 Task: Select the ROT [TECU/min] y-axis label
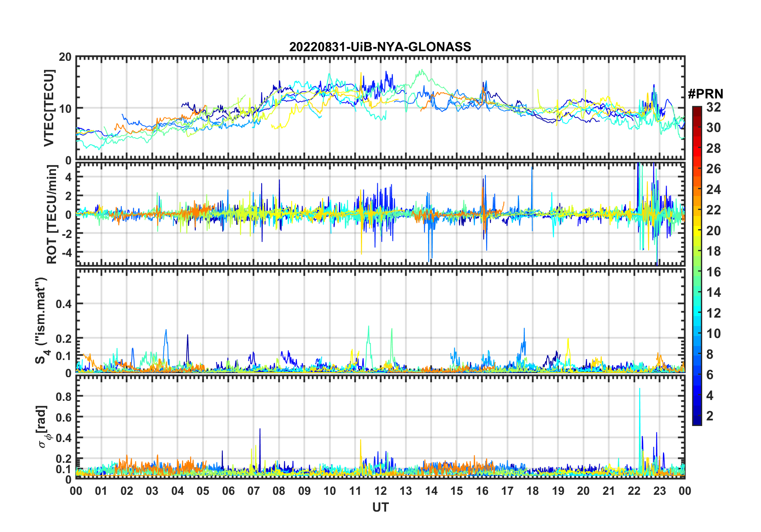(x=52, y=214)
